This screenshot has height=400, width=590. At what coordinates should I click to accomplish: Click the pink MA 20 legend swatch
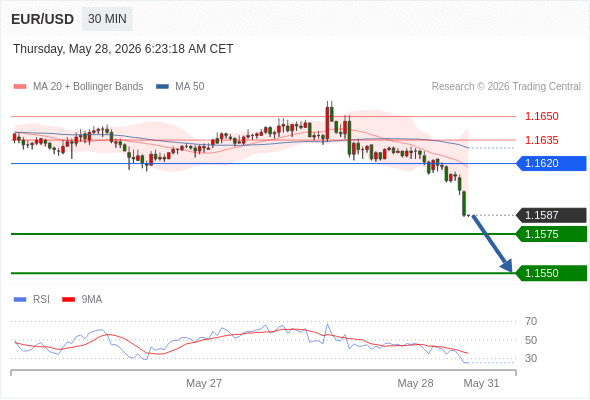20,87
